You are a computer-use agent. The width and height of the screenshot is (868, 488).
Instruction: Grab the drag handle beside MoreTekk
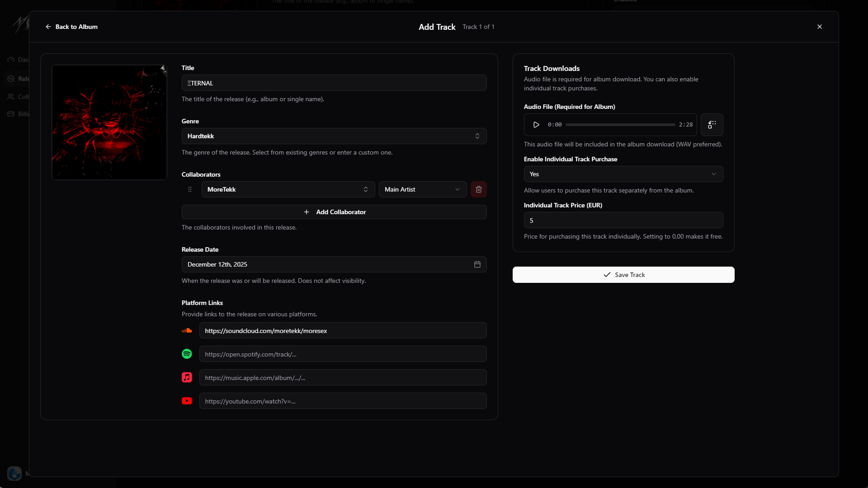189,189
